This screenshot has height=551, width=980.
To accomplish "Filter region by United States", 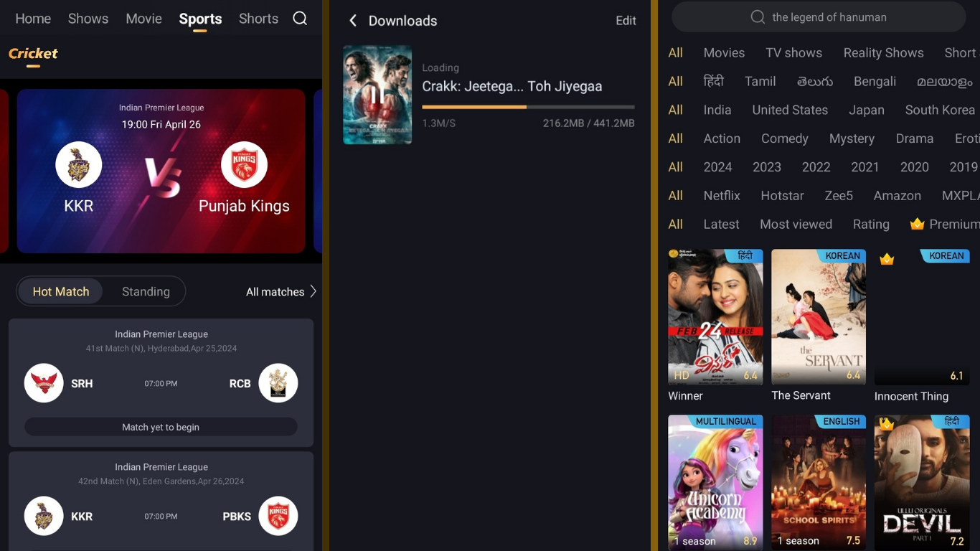I will (x=790, y=110).
